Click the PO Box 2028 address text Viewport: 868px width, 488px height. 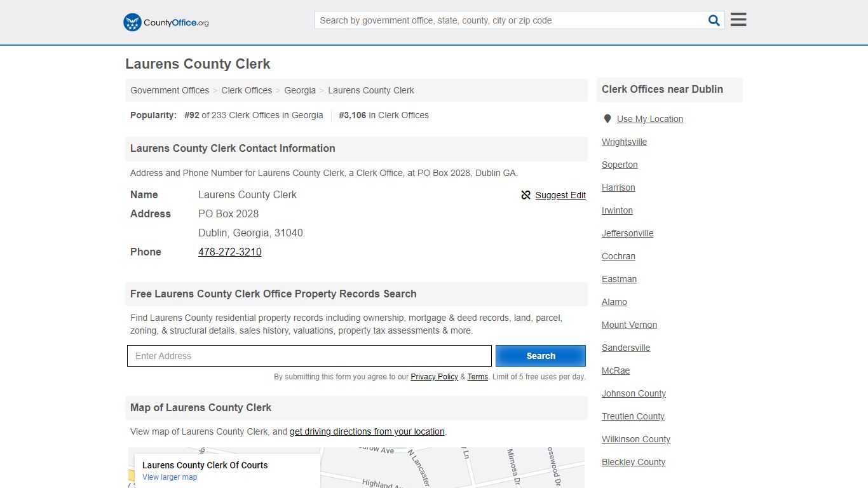point(228,213)
